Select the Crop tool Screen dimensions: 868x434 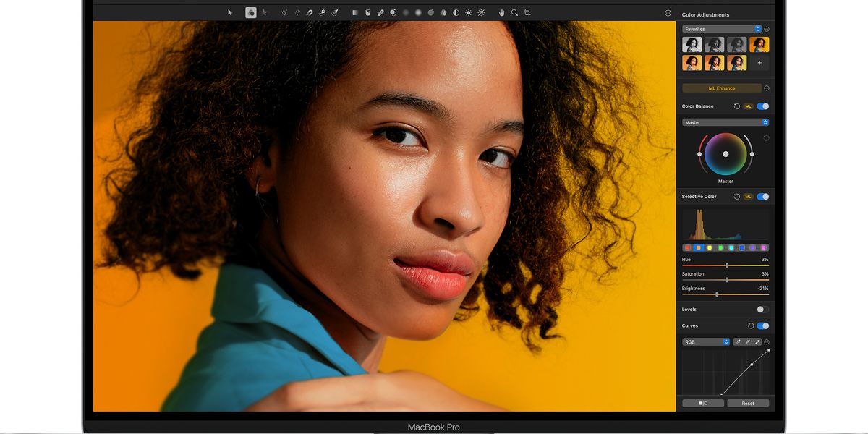(527, 12)
